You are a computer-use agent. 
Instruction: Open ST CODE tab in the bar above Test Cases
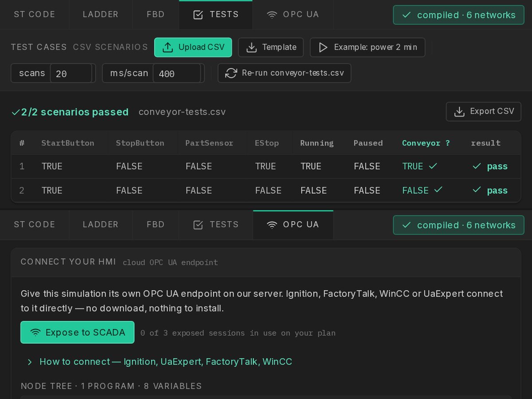pyautogui.click(x=35, y=14)
